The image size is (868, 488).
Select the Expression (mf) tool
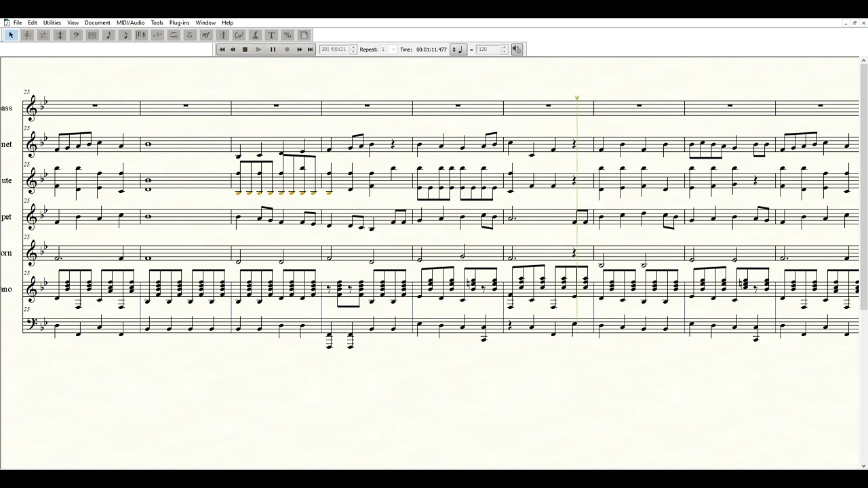206,35
